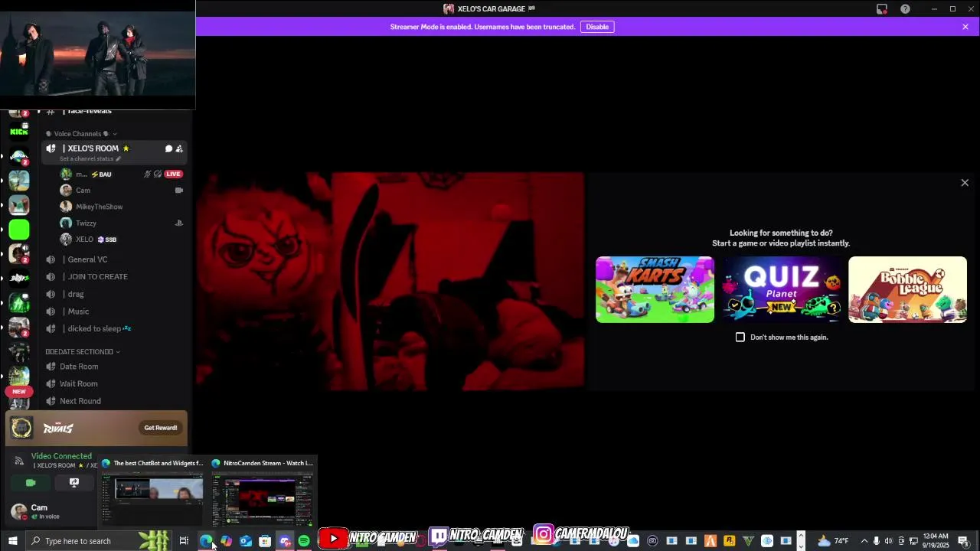Screen dimensions: 980x551
Task: Click the Task View taskbar icon
Action: [x=184, y=541]
